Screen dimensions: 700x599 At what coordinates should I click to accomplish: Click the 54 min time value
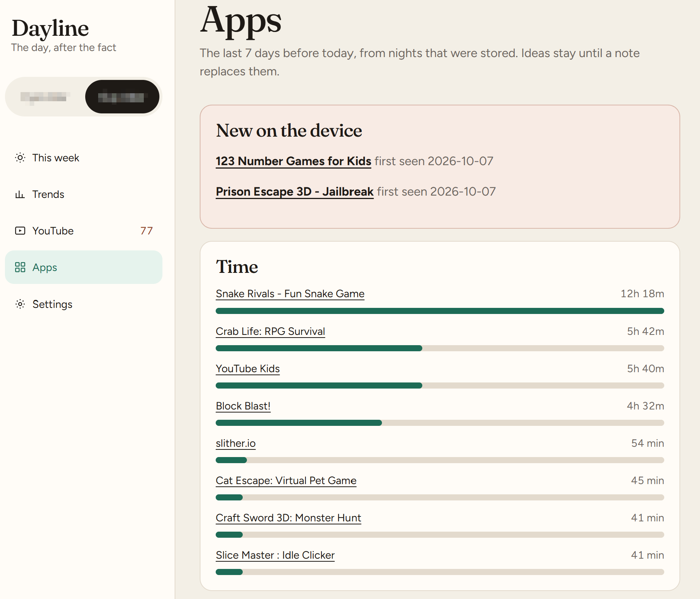647,443
